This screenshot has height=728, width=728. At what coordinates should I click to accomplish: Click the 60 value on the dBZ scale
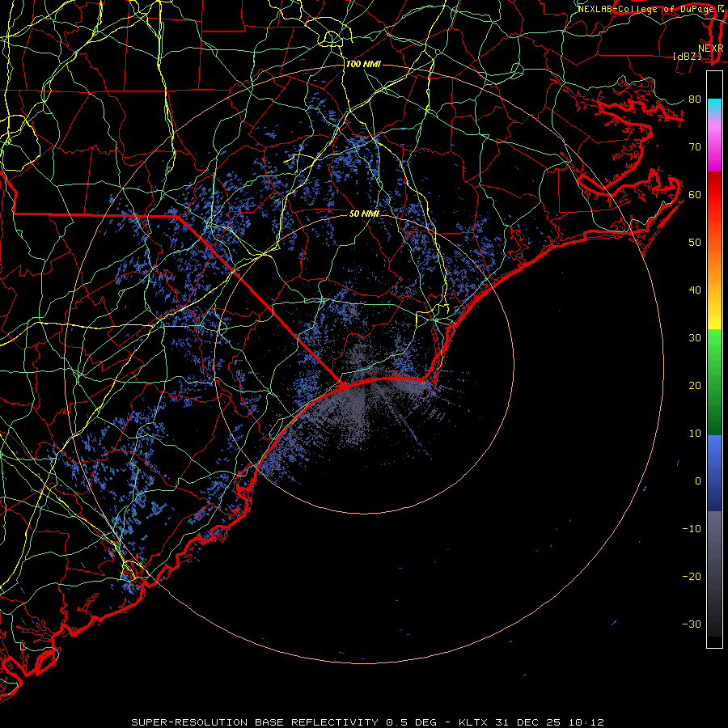coord(695,194)
